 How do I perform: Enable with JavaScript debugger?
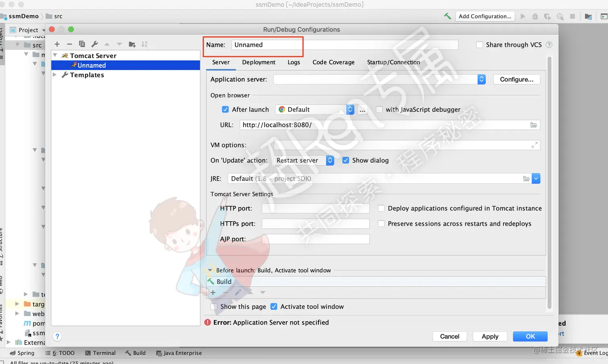tap(379, 109)
